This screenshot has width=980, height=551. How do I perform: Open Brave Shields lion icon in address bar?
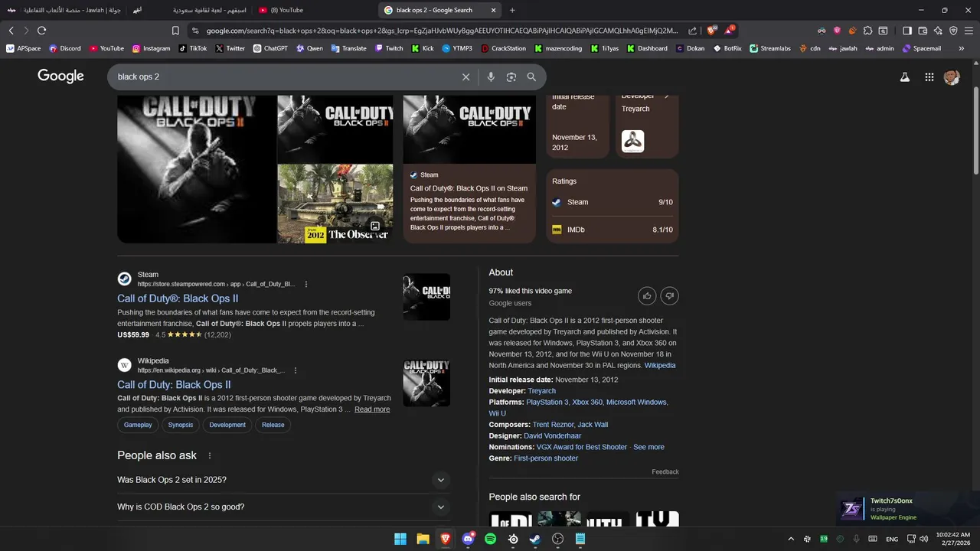[x=711, y=31]
